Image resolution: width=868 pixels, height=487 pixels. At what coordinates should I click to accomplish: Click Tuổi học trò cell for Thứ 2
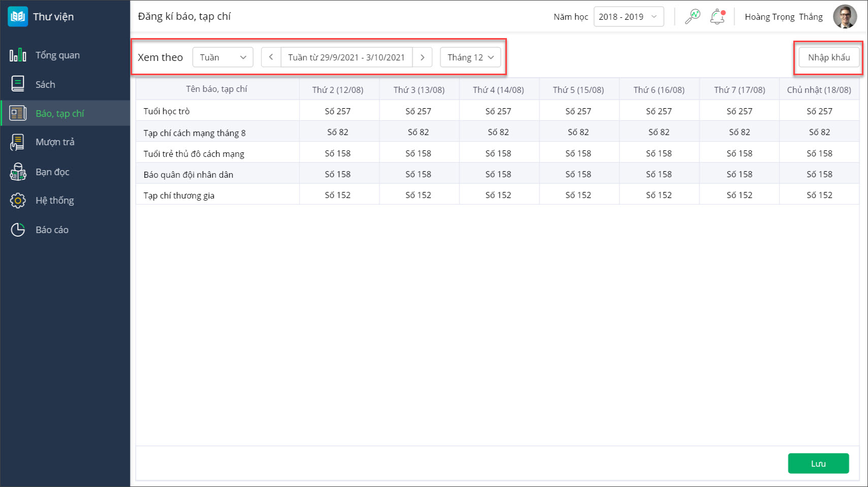(338, 111)
